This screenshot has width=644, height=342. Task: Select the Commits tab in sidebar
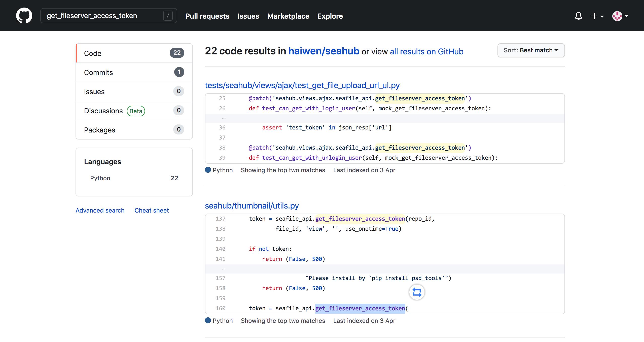coord(134,72)
